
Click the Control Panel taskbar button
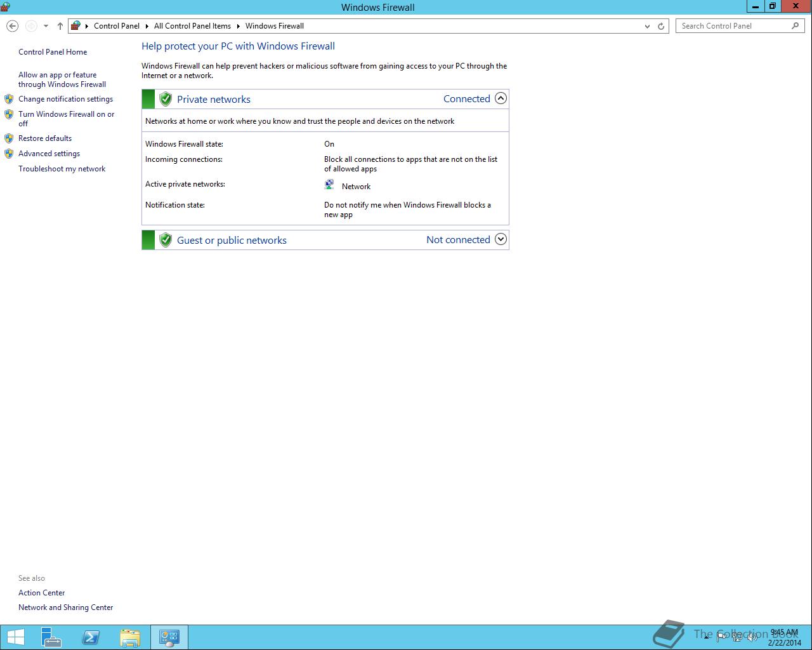(169, 637)
